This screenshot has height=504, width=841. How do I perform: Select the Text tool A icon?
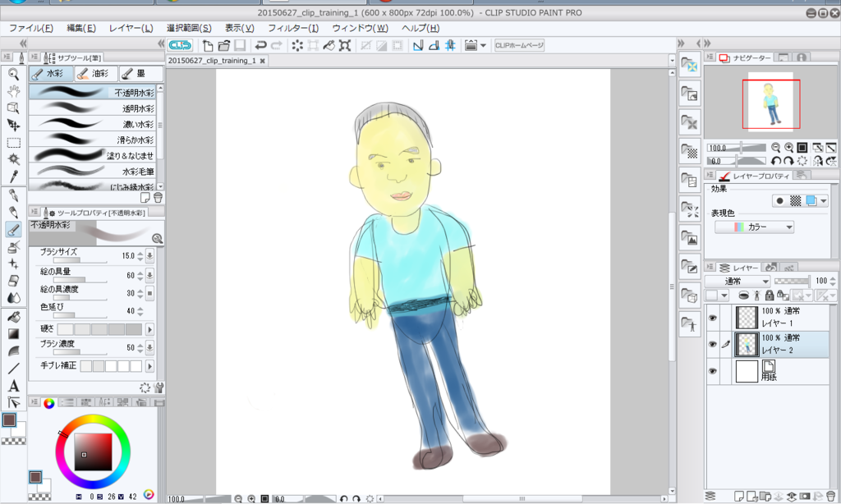click(x=13, y=386)
